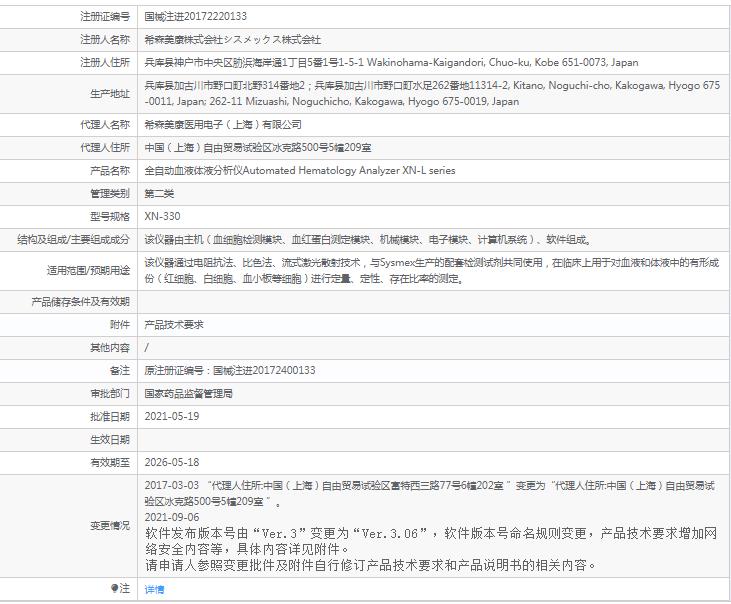Click the 注册人名称 label
The height and width of the screenshot is (604, 731).
105,40
